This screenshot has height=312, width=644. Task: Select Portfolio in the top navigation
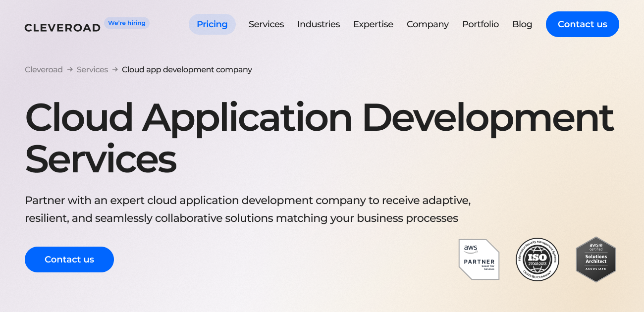(x=480, y=24)
